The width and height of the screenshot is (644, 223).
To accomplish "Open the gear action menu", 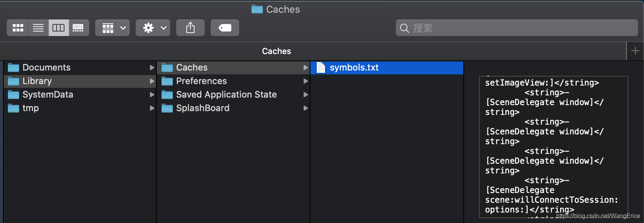I will 153,28.
